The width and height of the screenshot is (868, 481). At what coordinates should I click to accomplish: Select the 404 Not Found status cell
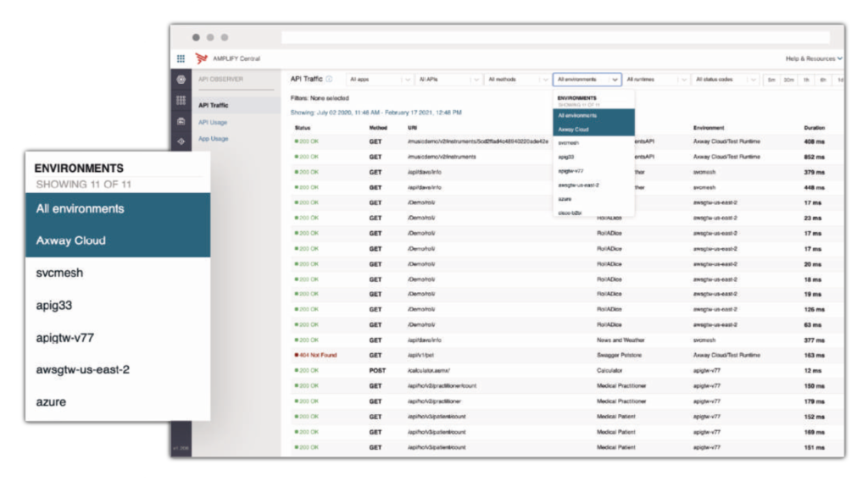coord(315,355)
